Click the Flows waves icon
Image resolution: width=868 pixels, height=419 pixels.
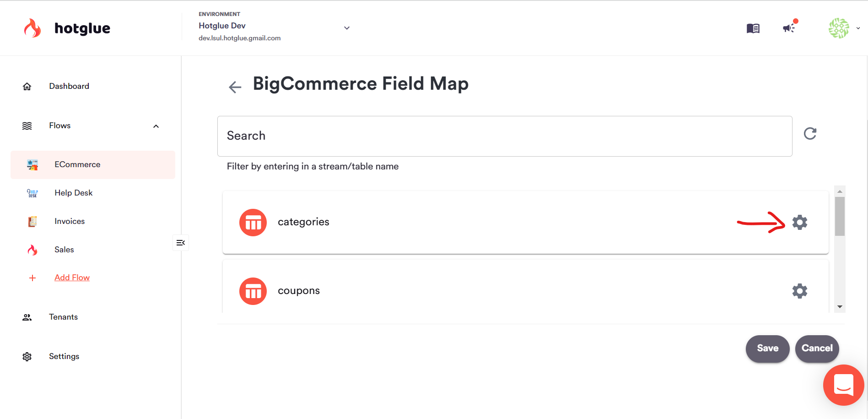[x=27, y=125]
